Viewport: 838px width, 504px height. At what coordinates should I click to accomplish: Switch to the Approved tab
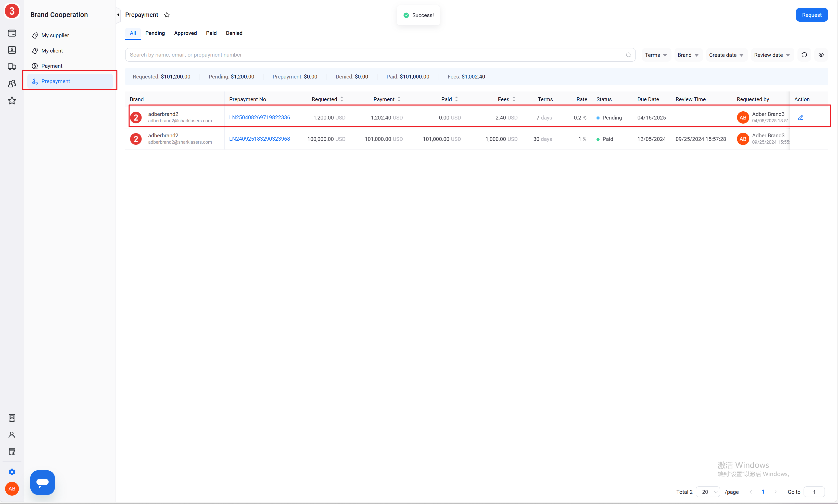tap(185, 33)
